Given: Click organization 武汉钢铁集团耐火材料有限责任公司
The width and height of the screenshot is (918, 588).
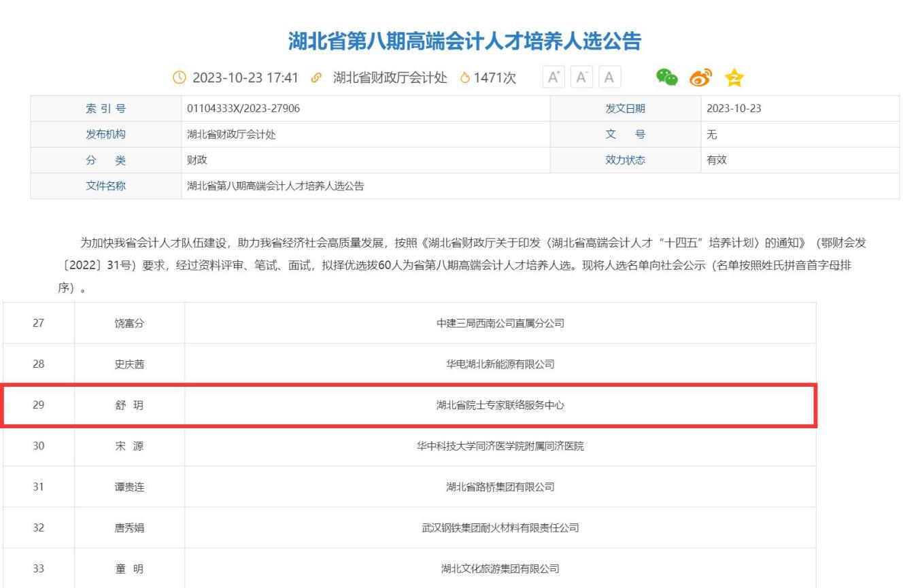Looking at the screenshot, I should pos(500,528).
